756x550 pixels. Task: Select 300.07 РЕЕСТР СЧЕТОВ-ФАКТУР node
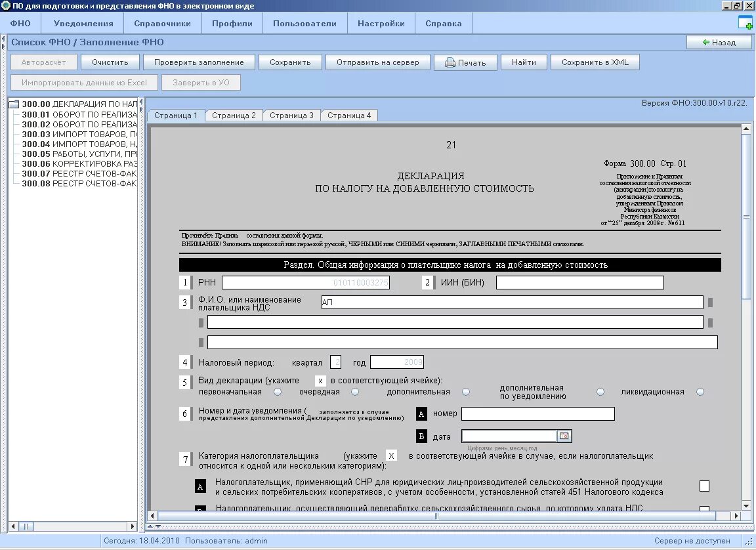(79, 173)
